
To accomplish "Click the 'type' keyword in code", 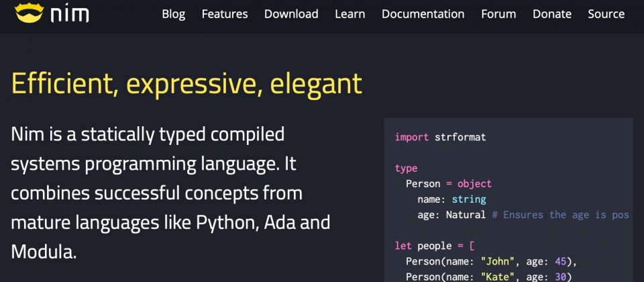I will (x=406, y=169).
